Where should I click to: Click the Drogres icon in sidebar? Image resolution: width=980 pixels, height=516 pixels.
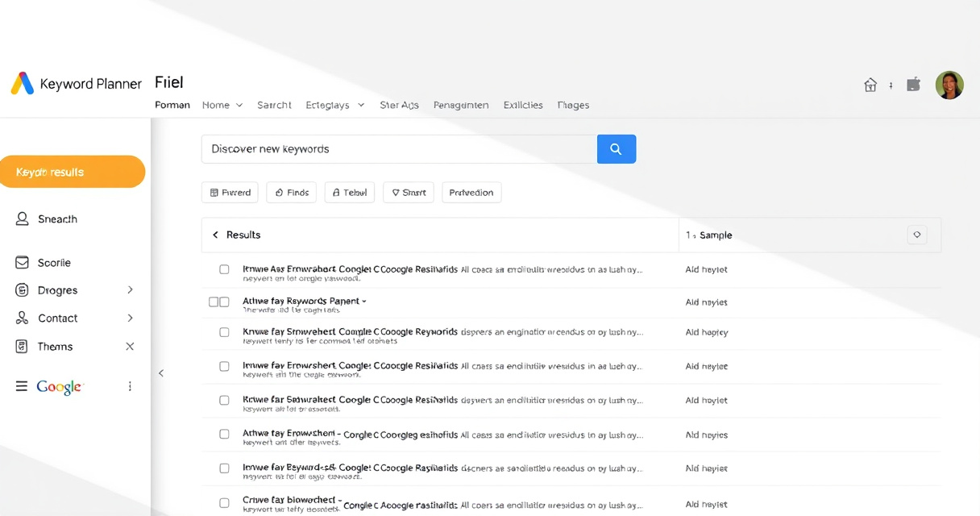coord(23,290)
